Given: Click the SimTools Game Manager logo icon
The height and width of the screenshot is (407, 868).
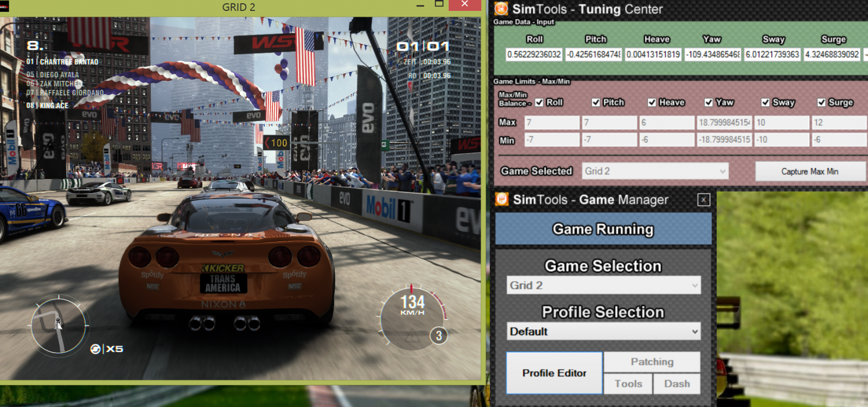Looking at the screenshot, I should click(502, 199).
